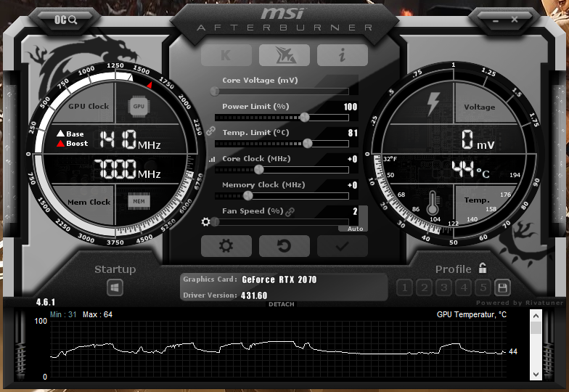Minimize the Afterburner window
The image size is (569, 392).
496,20
